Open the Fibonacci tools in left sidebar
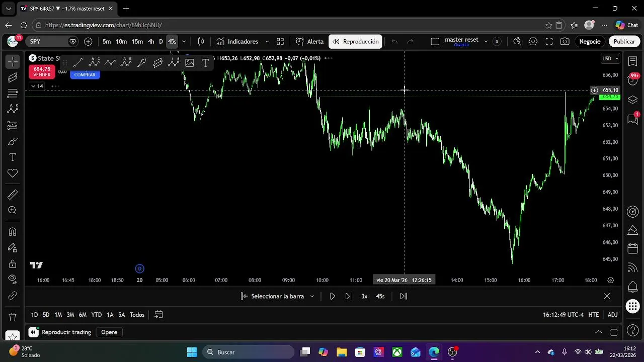 click(x=13, y=93)
